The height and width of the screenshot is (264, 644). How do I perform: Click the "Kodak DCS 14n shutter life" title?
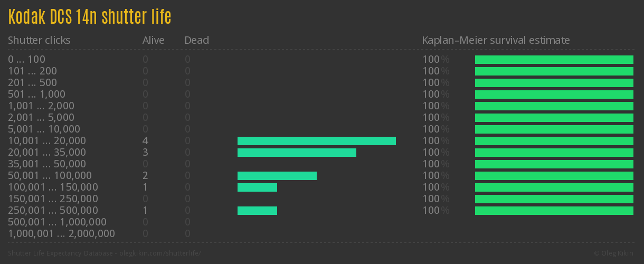pos(90,17)
